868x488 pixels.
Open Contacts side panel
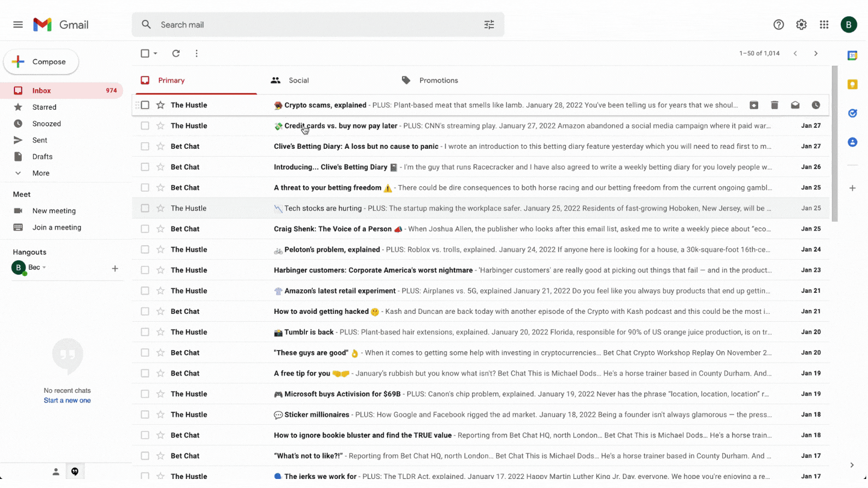[852, 142]
